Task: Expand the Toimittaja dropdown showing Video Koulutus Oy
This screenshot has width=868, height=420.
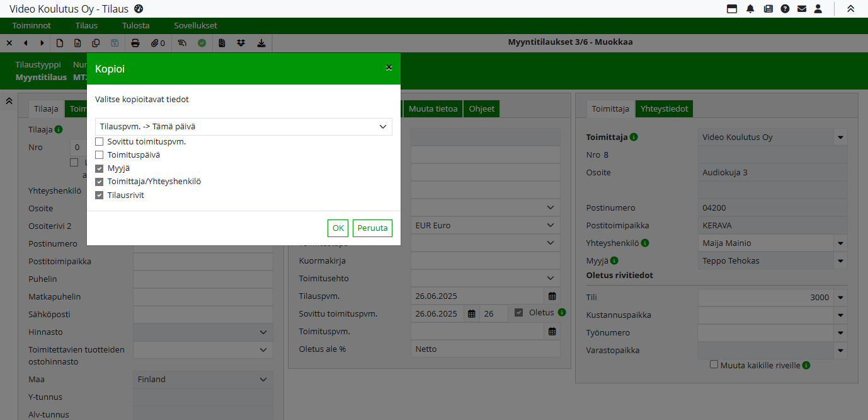Action: tap(840, 137)
